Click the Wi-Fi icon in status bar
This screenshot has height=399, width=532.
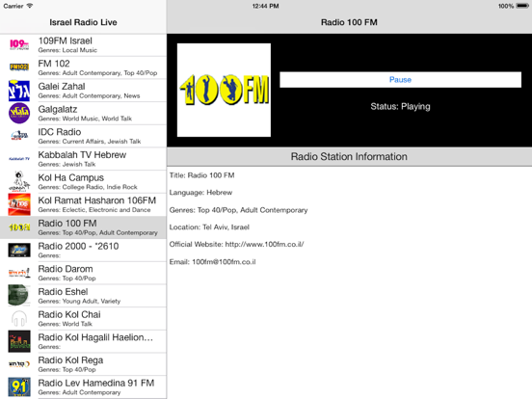pos(30,6)
